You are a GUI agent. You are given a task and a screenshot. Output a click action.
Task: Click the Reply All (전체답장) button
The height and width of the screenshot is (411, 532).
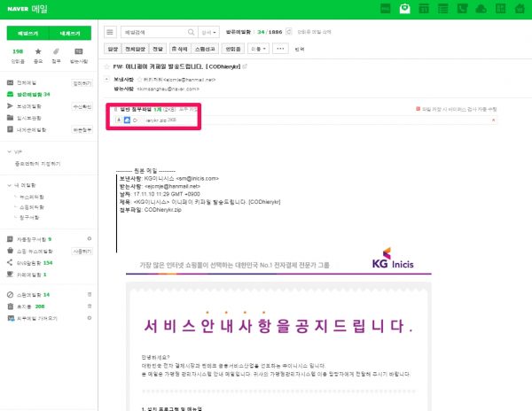pyautogui.click(x=135, y=49)
